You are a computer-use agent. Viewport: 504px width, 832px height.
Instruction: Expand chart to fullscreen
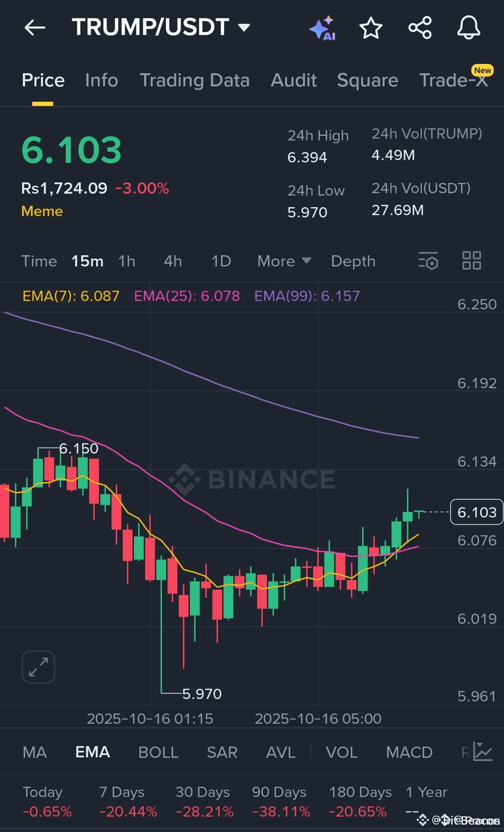pyautogui.click(x=38, y=667)
